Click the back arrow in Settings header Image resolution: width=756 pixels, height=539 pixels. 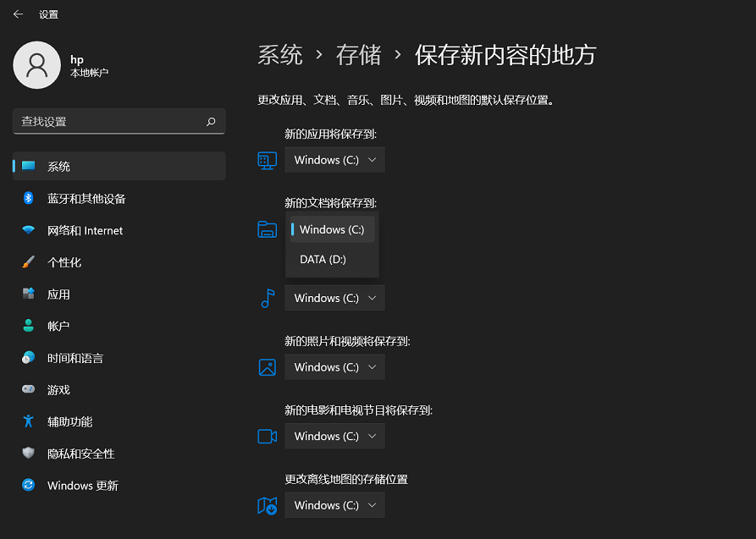point(19,14)
